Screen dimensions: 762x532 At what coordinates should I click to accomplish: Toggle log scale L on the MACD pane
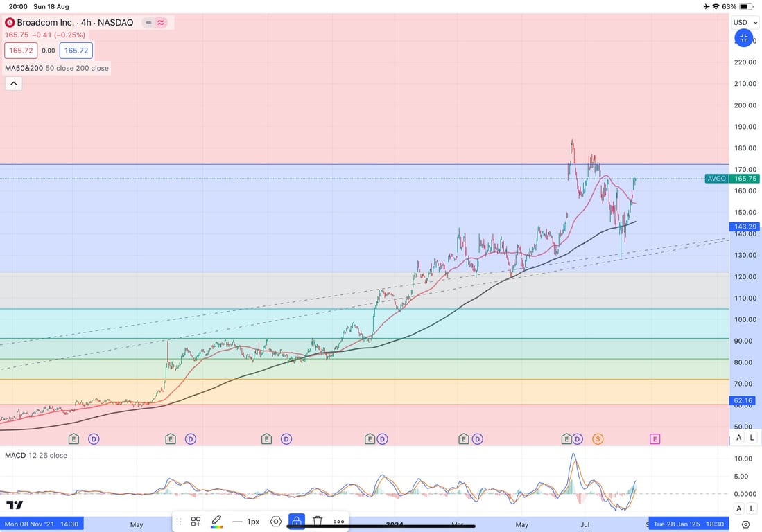(752, 508)
